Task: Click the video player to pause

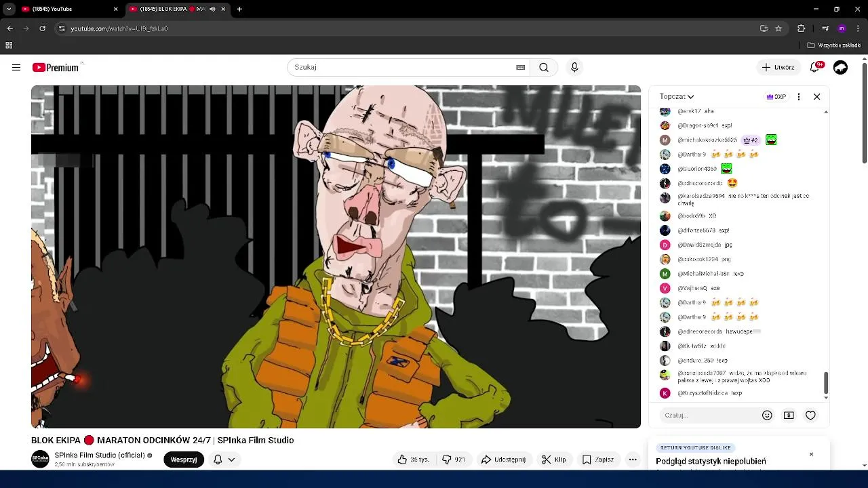Action: [x=336, y=256]
